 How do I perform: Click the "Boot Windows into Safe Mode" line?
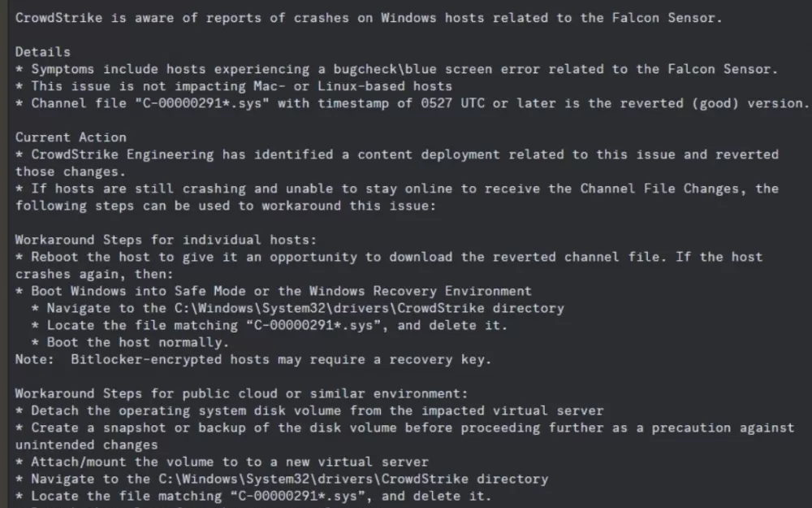tap(274, 291)
